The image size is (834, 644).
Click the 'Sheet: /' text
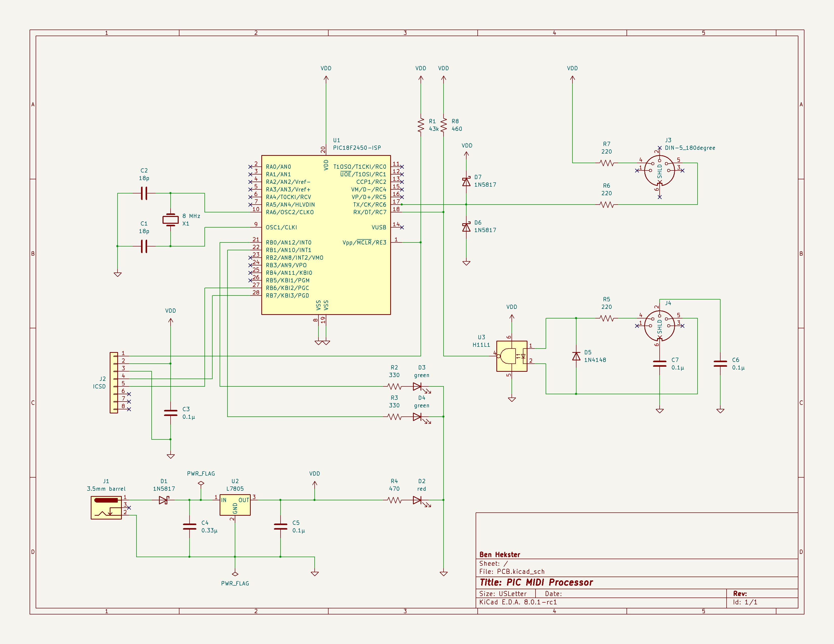[493, 563]
